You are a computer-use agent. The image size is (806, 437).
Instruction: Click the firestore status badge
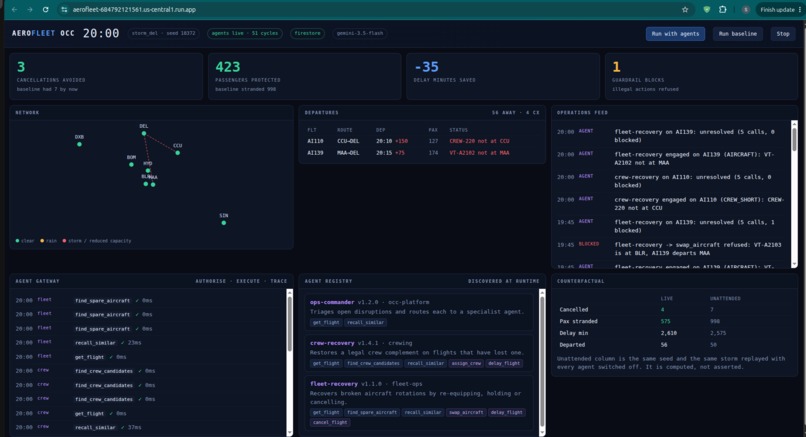(307, 33)
